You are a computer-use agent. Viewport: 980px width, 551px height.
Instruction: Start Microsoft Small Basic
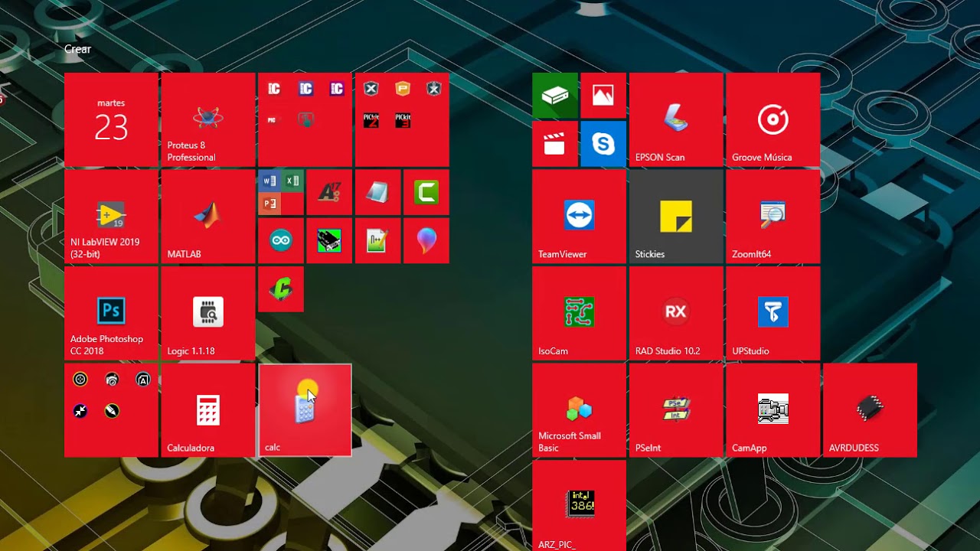[579, 410]
